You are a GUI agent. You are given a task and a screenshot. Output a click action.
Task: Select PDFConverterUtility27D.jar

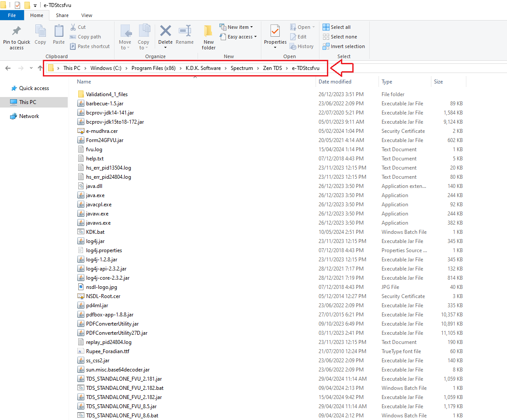[x=117, y=333]
